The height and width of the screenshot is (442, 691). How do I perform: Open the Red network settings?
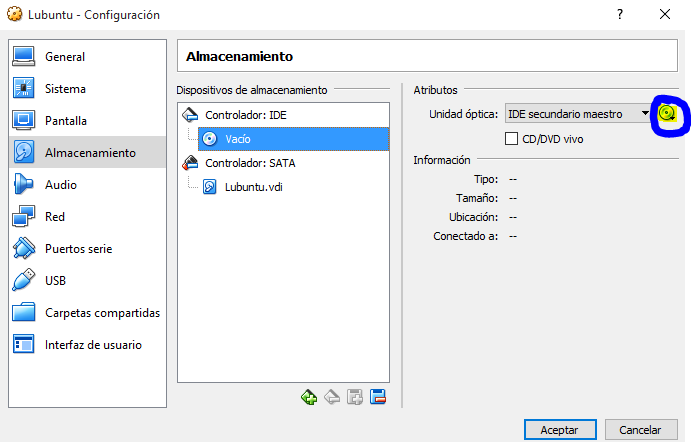[x=55, y=217]
